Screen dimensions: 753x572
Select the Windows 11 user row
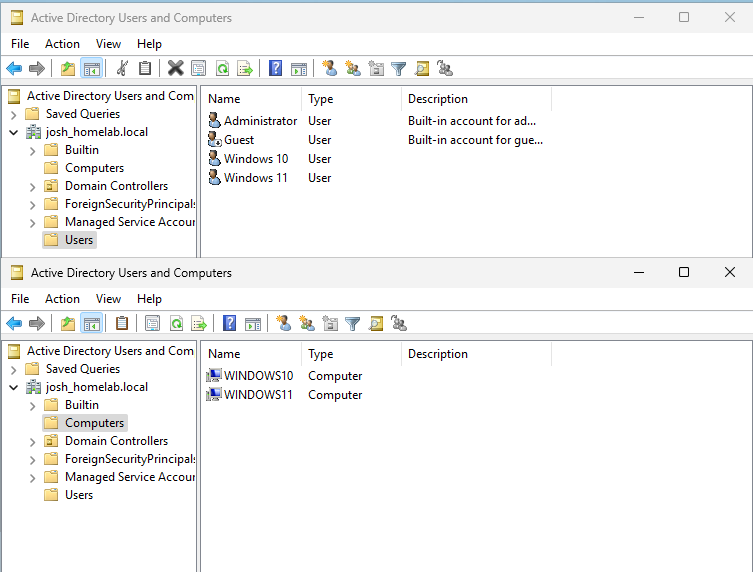tap(376, 178)
